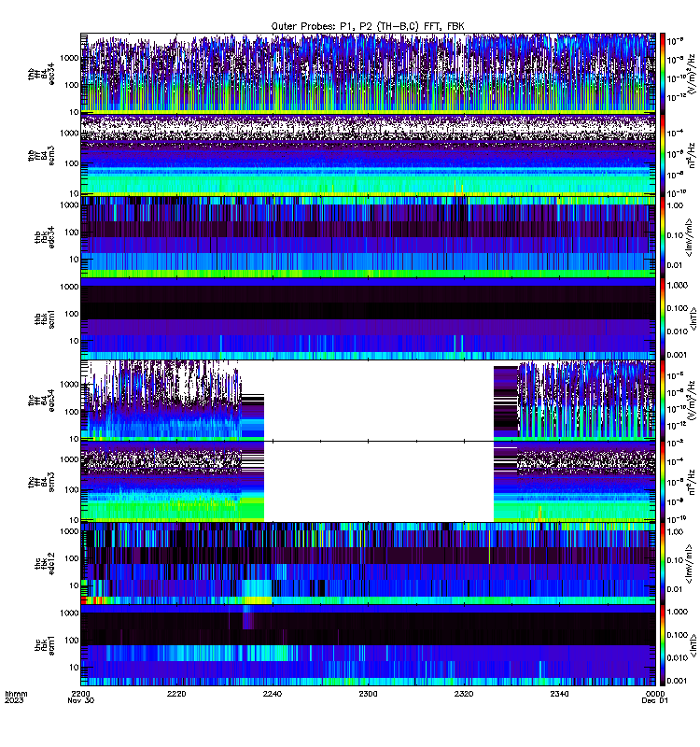Click the '1000' y-axis tick of thb fbk scm1 panel
700x747 pixels.
69,287
